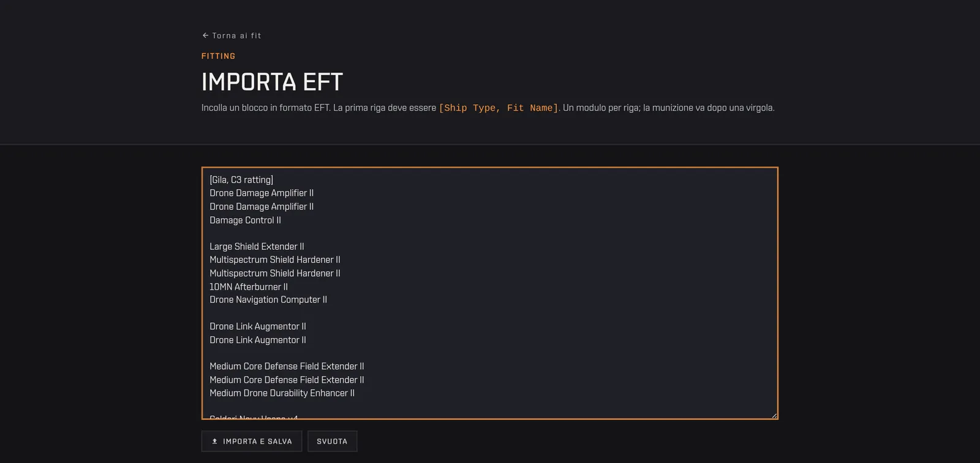Click 'Medium Drone Durability Enhancer II' line

coord(282,393)
